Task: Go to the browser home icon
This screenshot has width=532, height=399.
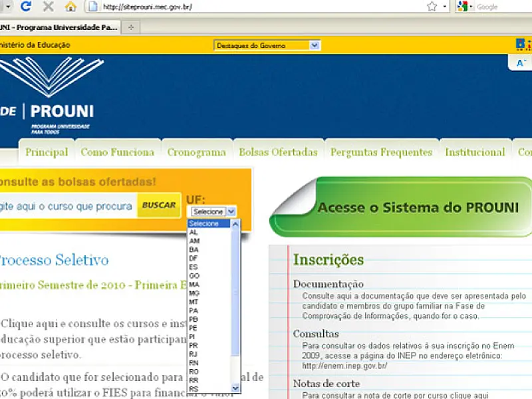Action: point(70,7)
